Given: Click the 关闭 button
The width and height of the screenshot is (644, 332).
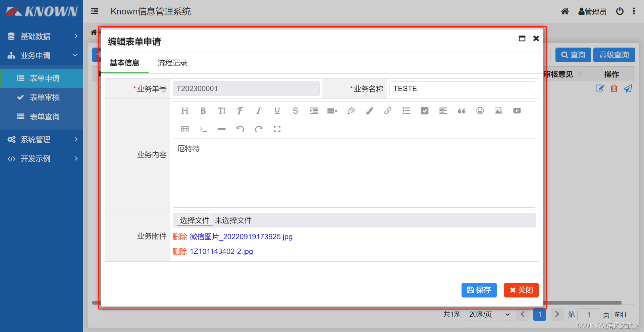Looking at the screenshot, I should [521, 290].
